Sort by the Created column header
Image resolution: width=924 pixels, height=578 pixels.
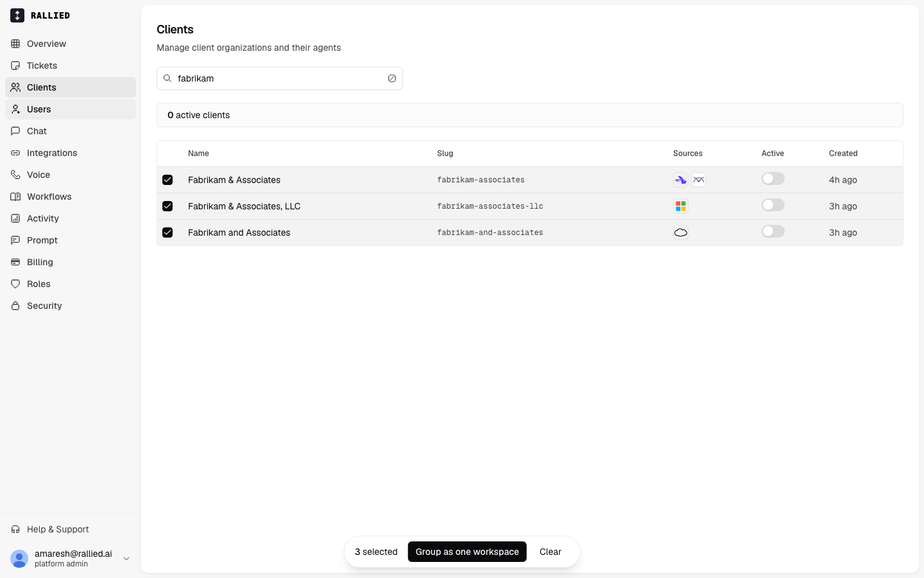843,153
